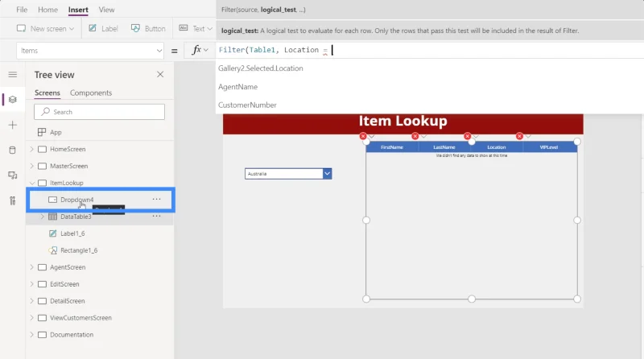
Task: Toggle the hamburger menu icon
Action: [13, 74]
